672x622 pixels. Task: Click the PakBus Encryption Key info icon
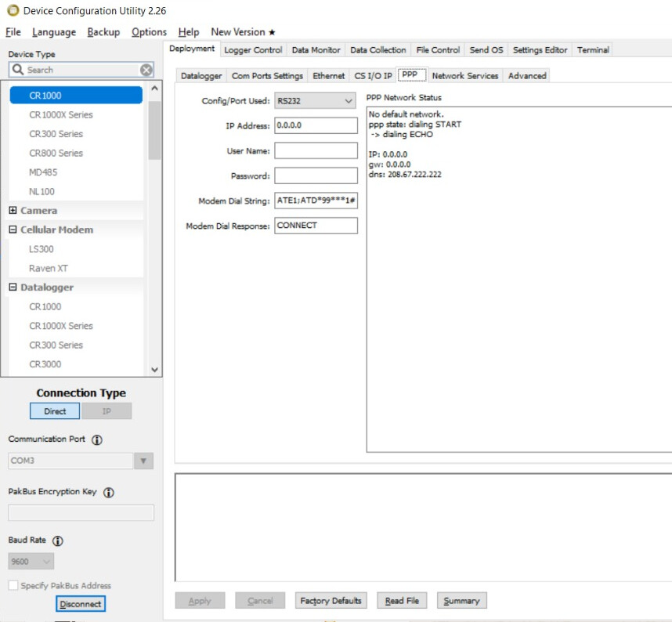(109, 493)
